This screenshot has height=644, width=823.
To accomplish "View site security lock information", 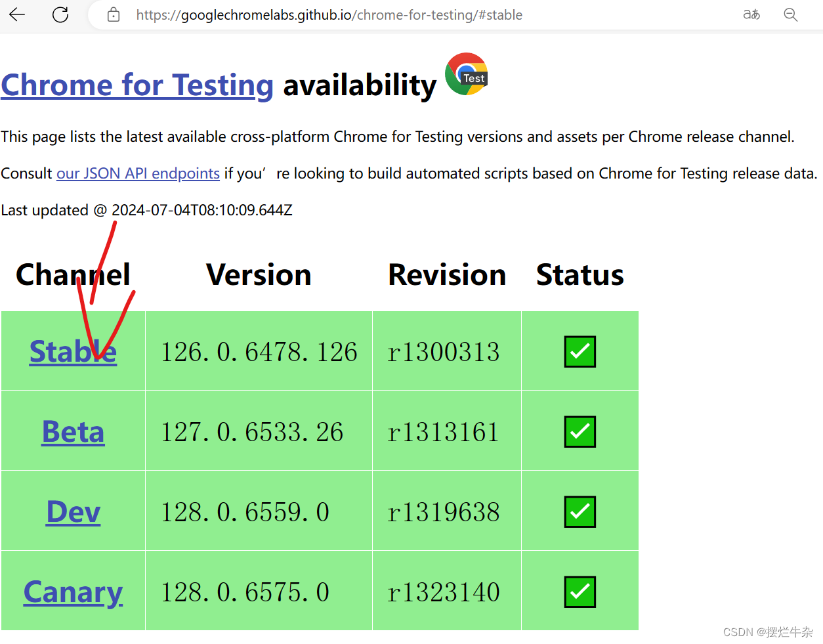I will [114, 14].
